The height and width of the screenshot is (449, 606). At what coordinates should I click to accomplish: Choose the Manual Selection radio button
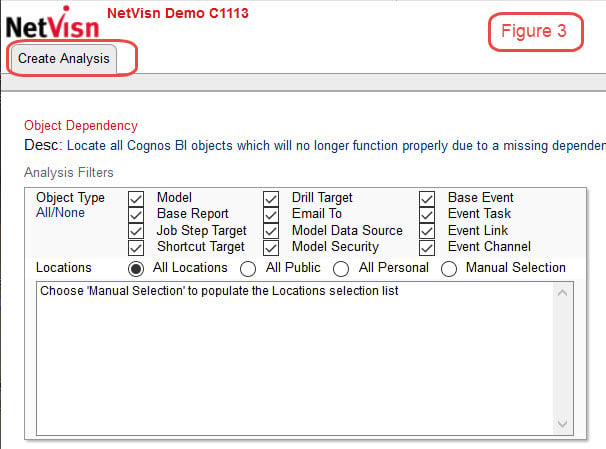(449, 269)
